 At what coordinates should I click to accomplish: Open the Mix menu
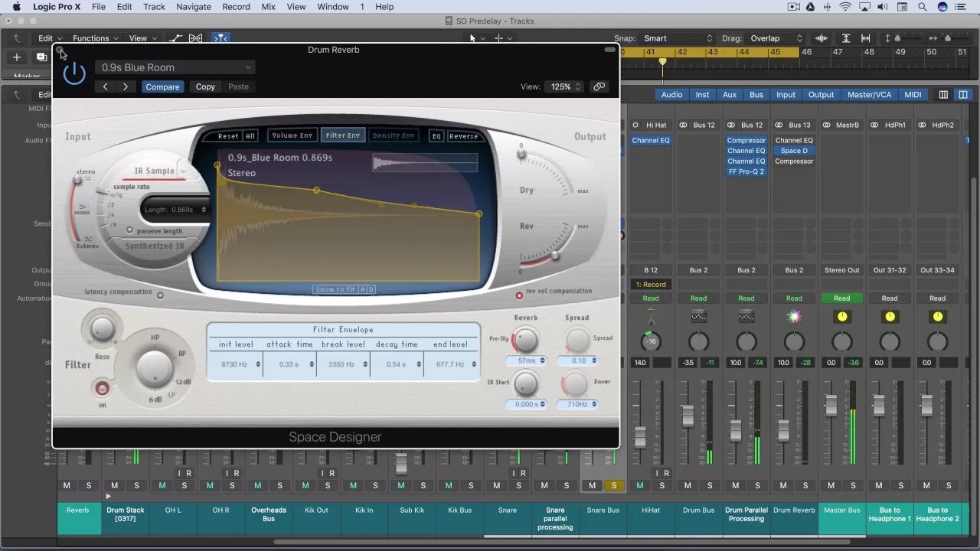[x=268, y=7]
